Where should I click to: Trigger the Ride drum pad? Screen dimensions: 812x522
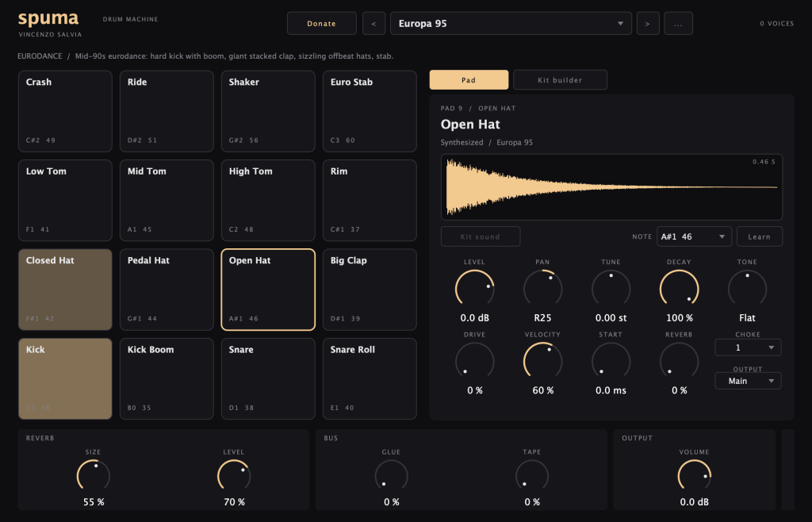(167, 111)
